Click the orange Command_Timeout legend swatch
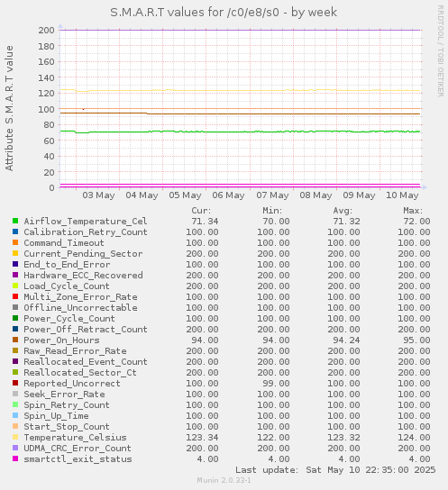448x490 pixels. pos(15,242)
